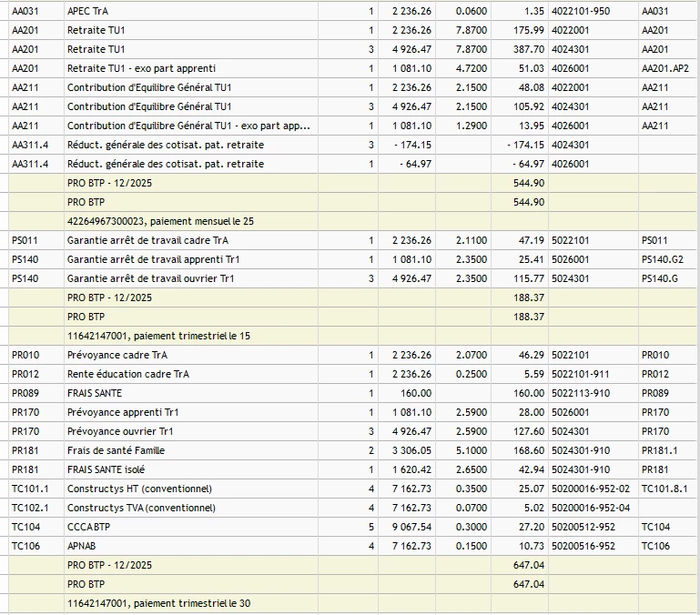Click base value 160.00
700x615 pixels.
tap(416, 394)
